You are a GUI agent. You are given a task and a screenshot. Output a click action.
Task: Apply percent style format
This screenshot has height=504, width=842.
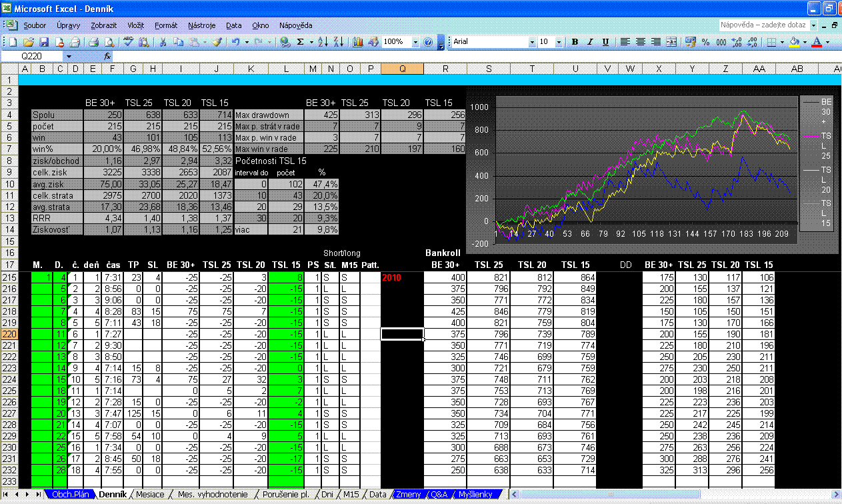click(706, 41)
